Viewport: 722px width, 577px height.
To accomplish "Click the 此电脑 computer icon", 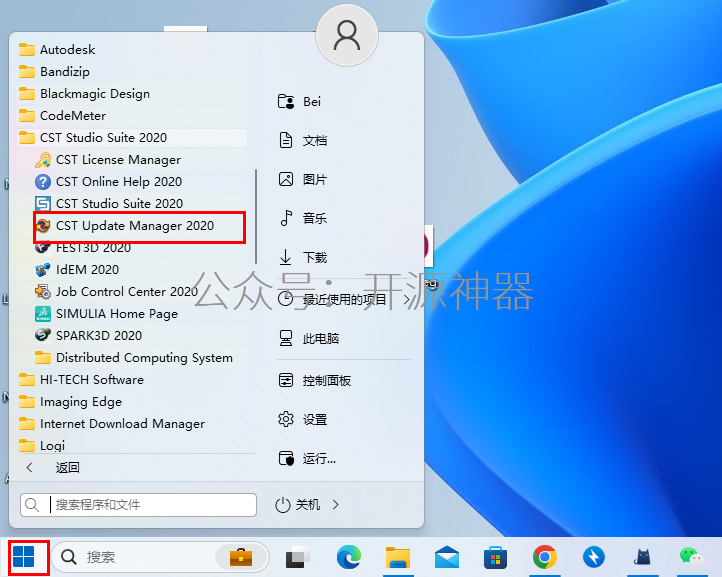I will tap(286, 338).
